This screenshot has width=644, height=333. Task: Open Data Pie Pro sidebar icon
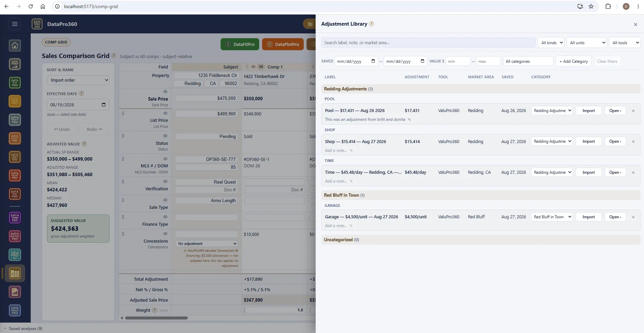[x=15, y=194]
